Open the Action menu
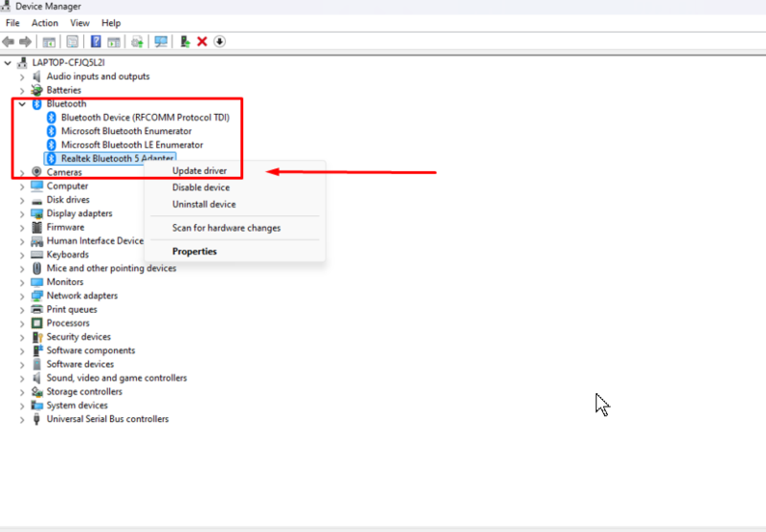This screenshot has height=532, width=766. (x=44, y=23)
